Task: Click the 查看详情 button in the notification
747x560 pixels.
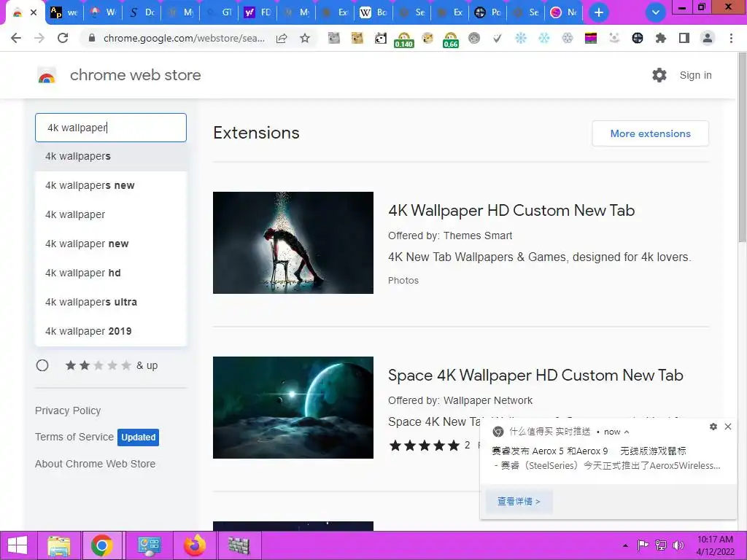Action: (519, 501)
